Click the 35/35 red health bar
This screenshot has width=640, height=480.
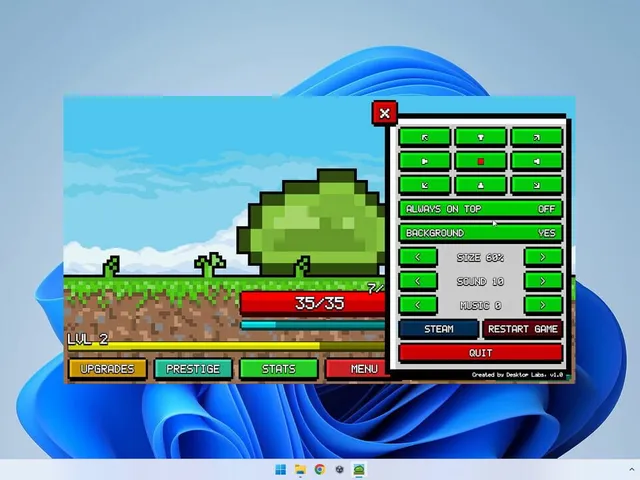313,303
